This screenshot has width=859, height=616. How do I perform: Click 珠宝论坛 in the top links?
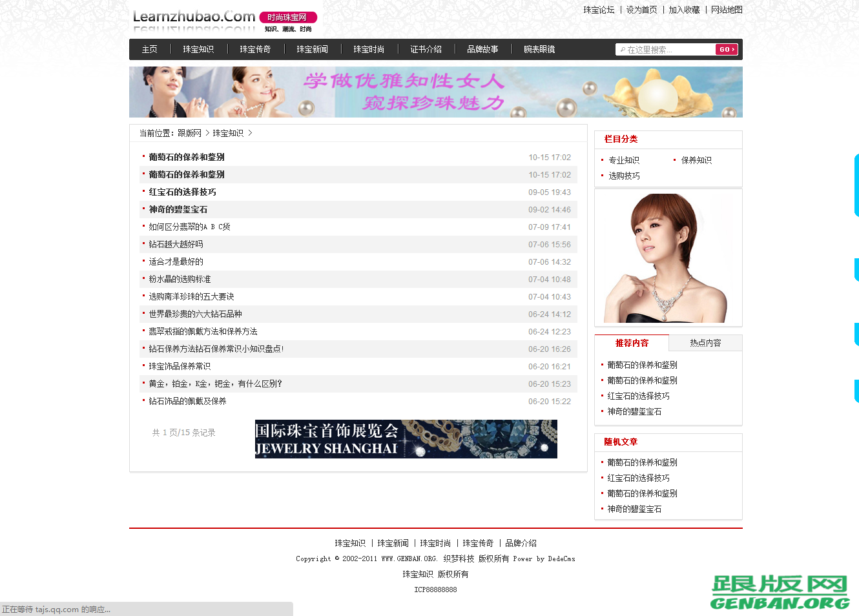click(x=599, y=10)
